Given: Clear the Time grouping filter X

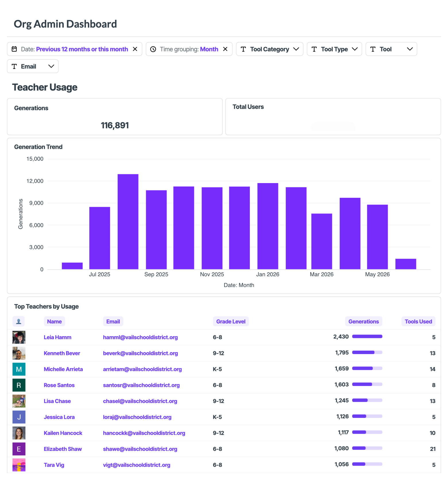Looking at the screenshot, I should pyautogui.click(x=225, y=49).
